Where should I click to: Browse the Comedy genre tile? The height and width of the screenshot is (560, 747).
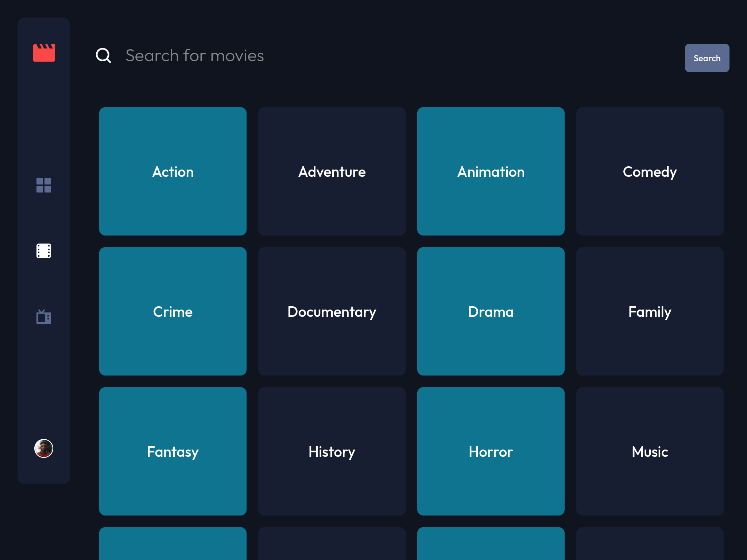click(650, 171)
